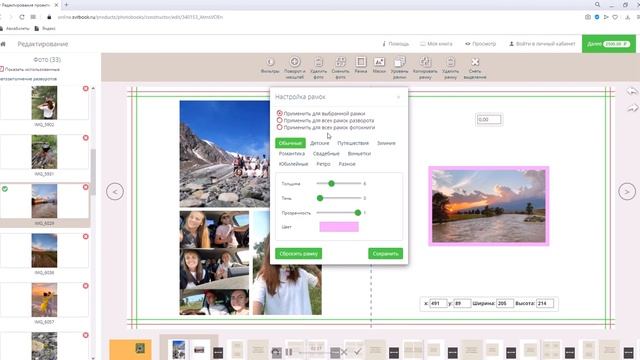Click the green Далее button
The image size is (640, 360).
609,44
